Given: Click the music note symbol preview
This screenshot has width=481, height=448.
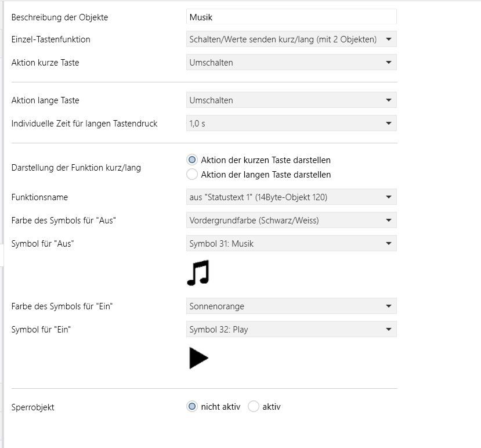Looking at the screenshot, I should [x=198, y=273].
